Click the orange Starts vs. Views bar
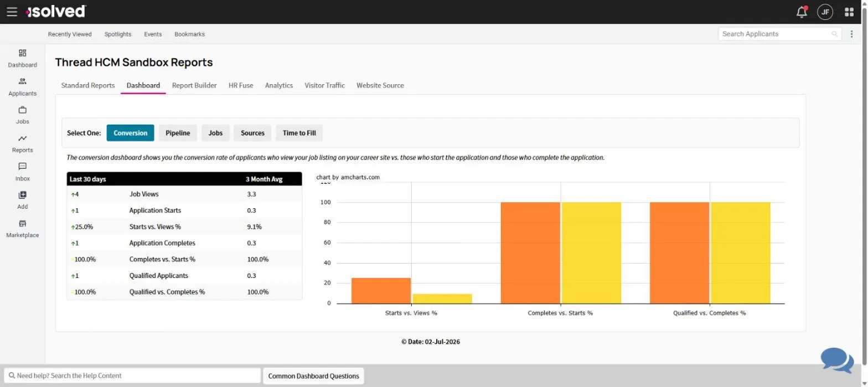This screenshot has height=387, width=868. 381,291
